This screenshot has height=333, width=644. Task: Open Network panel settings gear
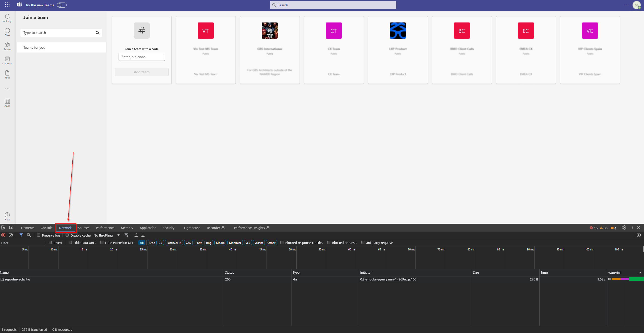point(639,235)
